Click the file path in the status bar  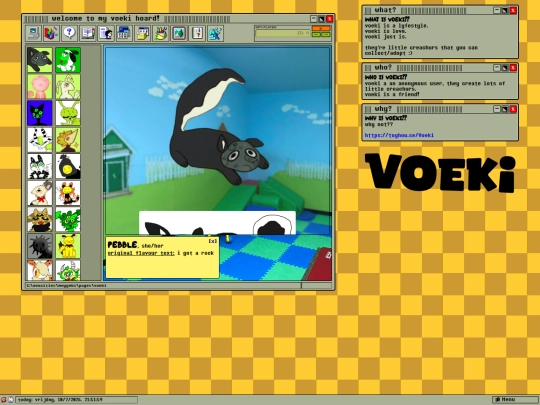pyautogui.click(x=66, y=285)
